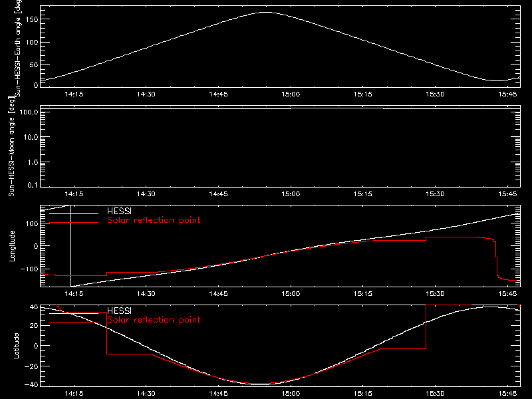
Task: Click the 0 tick on Latitude axis
Action: point(36,346)
